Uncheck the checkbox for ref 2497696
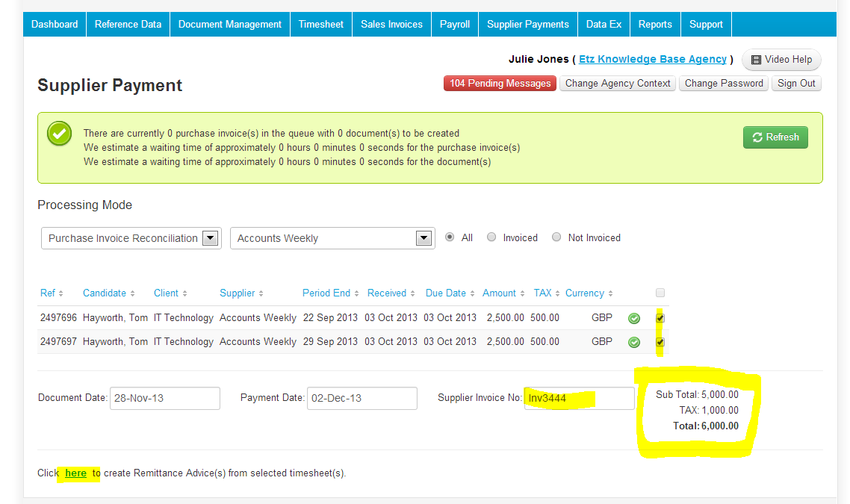The height and width of the screenshot is (504, 850). click(x=660, y=318)
